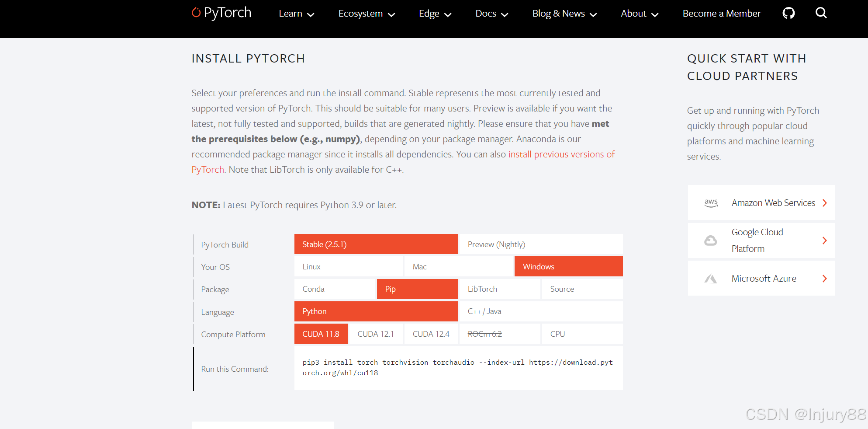Select CUDA 12.1 compute platform
The image size is (868, 429).
pyautogui.click(x=376, y=334)
